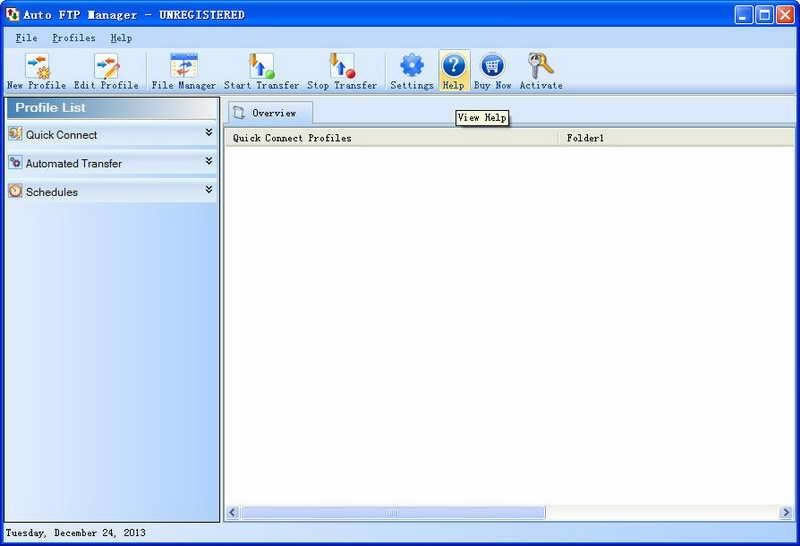
Task: Open the Settings gear icon
Action: [412, 67]
